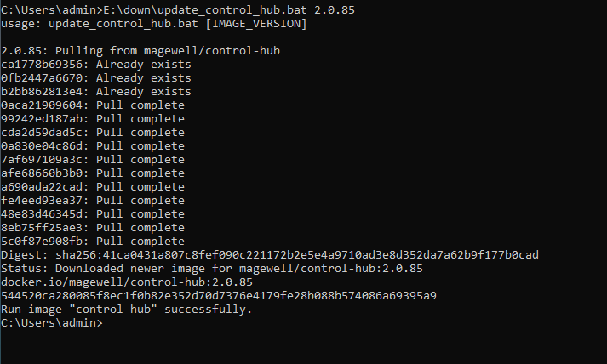Click layer 0a830e04c86d Pull complete line
607x364 pixels.
pos(93,146)
